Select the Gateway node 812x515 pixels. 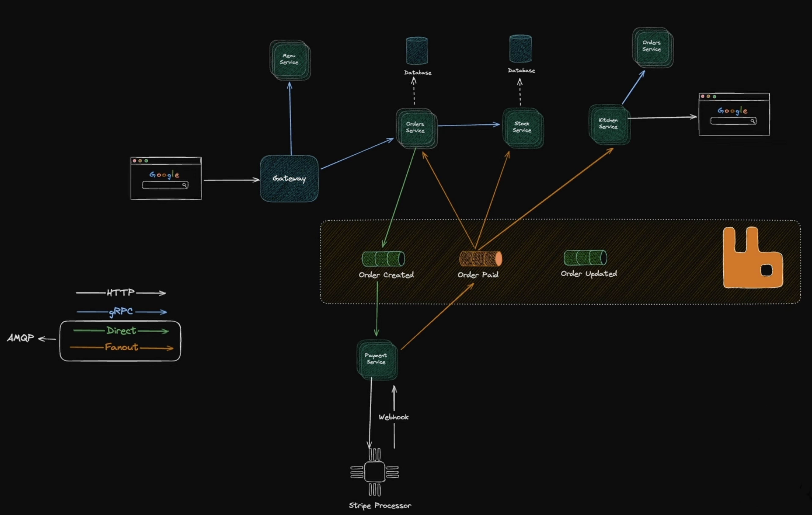(x=289, y=179)
